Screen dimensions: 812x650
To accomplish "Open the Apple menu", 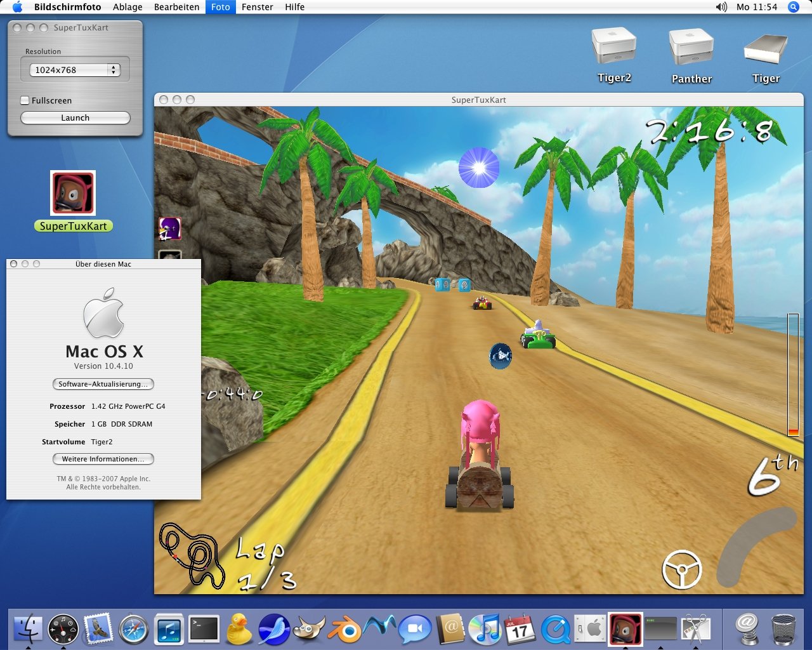I will pos(17,7).
